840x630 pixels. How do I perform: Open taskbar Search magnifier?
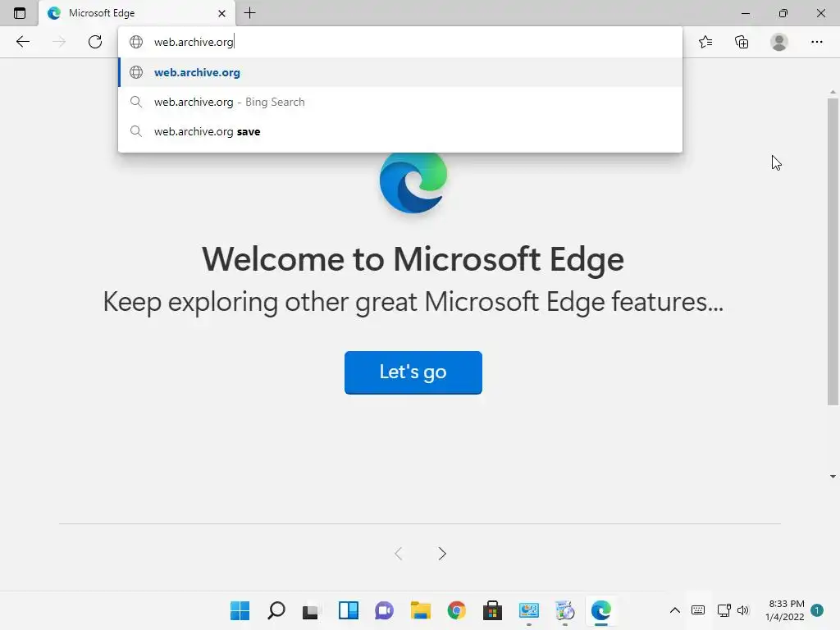276,610
